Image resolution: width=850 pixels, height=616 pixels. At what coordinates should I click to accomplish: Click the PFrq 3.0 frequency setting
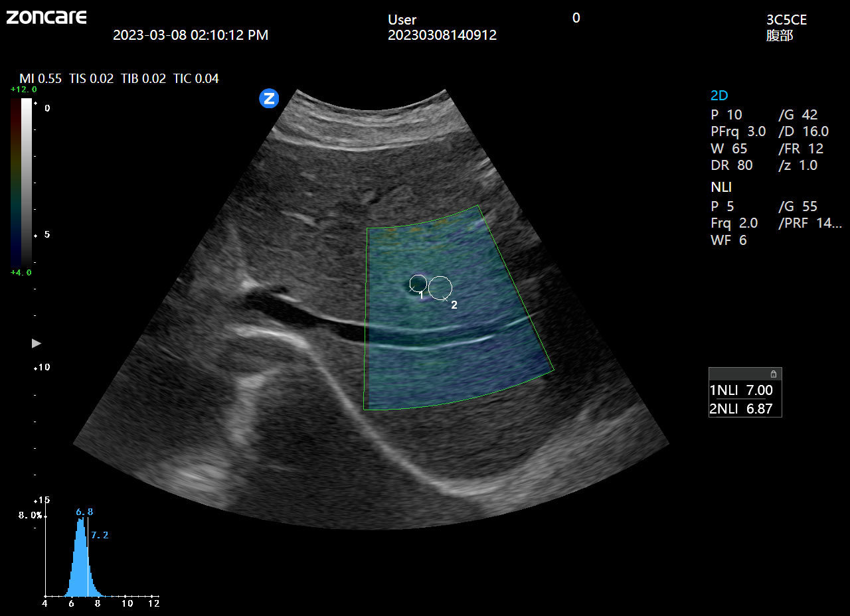738,131
